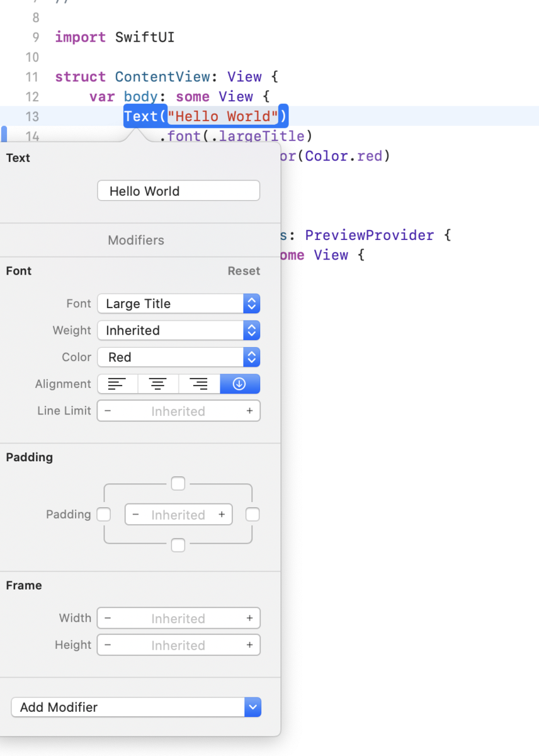The height and width of the screenshot is (756, 539).
Task: Increase frame Height with plus button
Action: pos(249,645)
